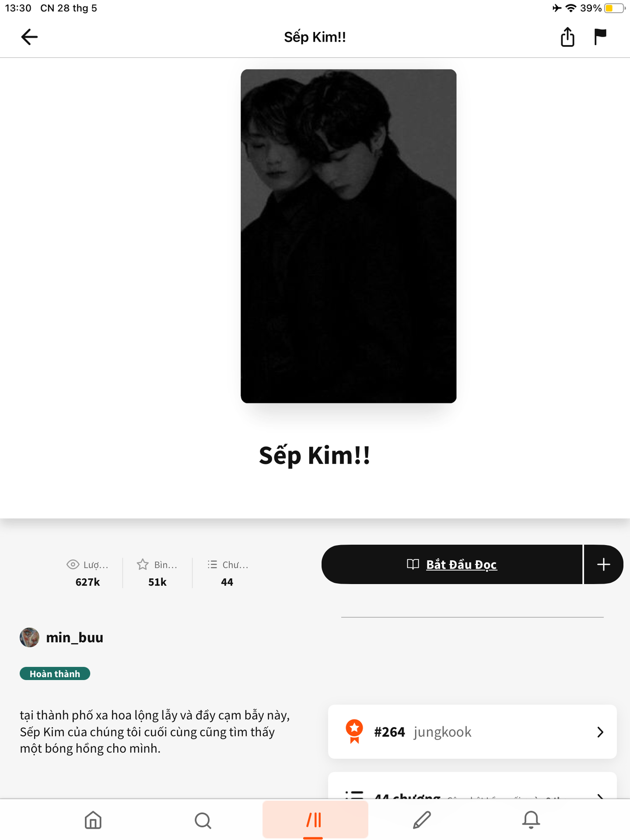This screenshot has width=630, height=840.
Task: Tap the 51k votes star icon
Action: tap(143, 564)
